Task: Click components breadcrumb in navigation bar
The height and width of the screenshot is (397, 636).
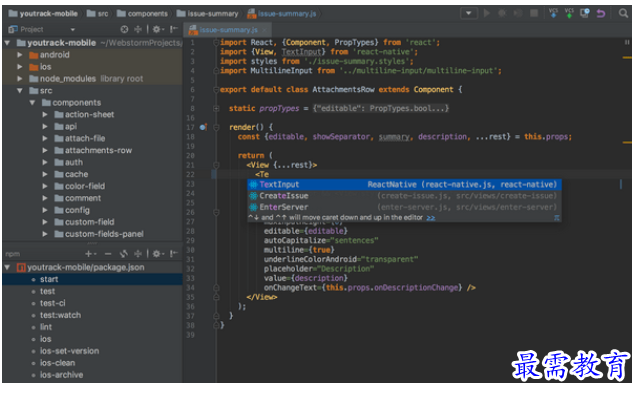Action: (142, 13)
